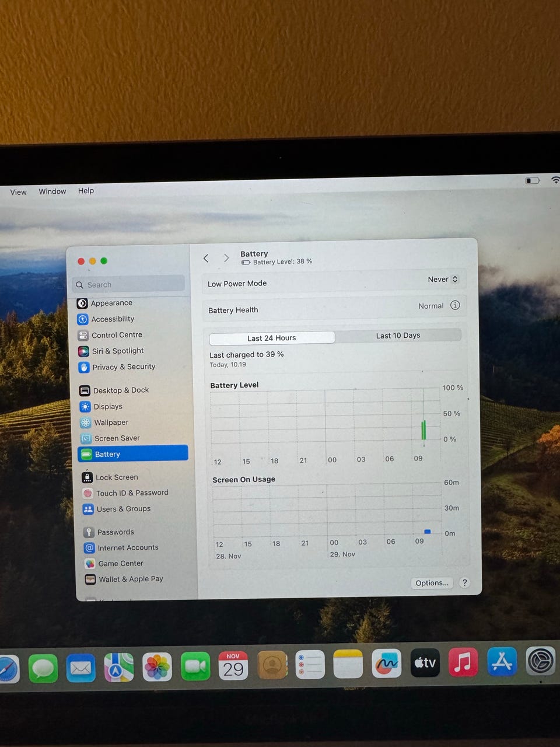Click the settings Search field
This screenshot has width=560, height=747.
click(x=129, y=284)
